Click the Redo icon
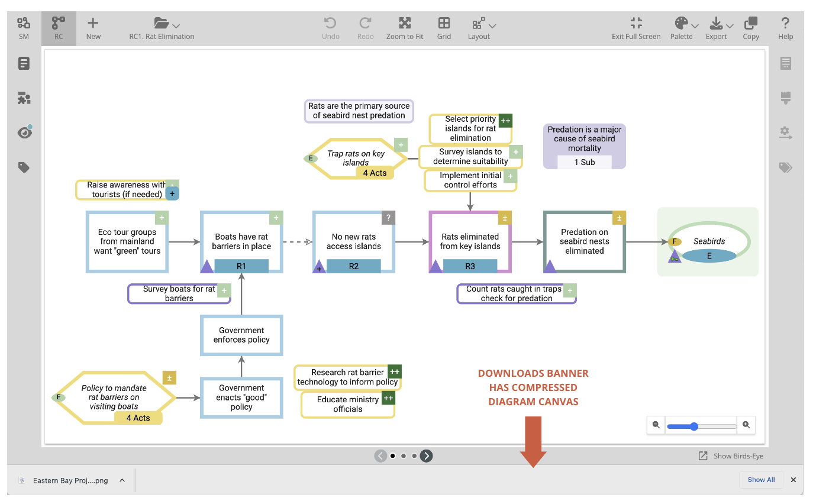 365,24
